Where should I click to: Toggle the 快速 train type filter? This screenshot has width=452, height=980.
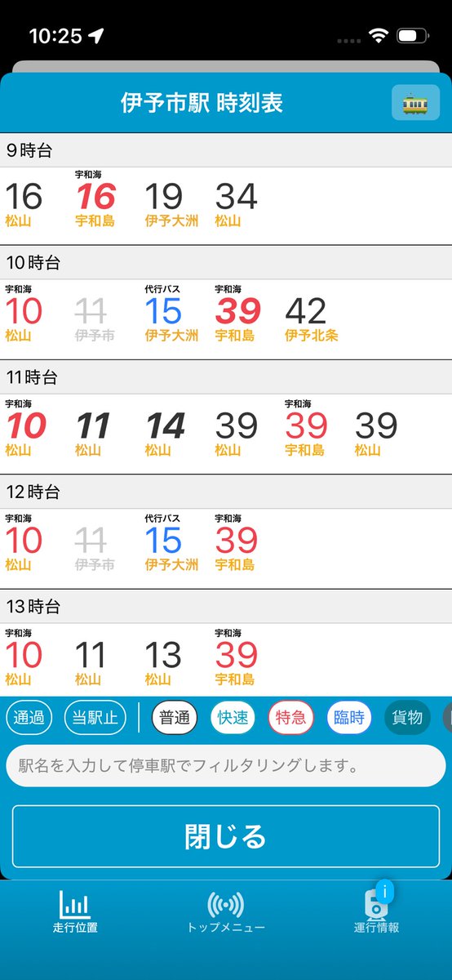[233, 718]
